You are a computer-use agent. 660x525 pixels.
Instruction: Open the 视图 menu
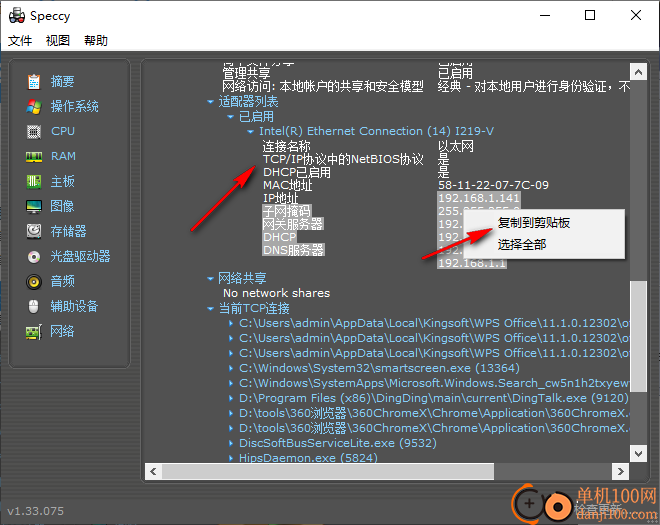point(58,41)
